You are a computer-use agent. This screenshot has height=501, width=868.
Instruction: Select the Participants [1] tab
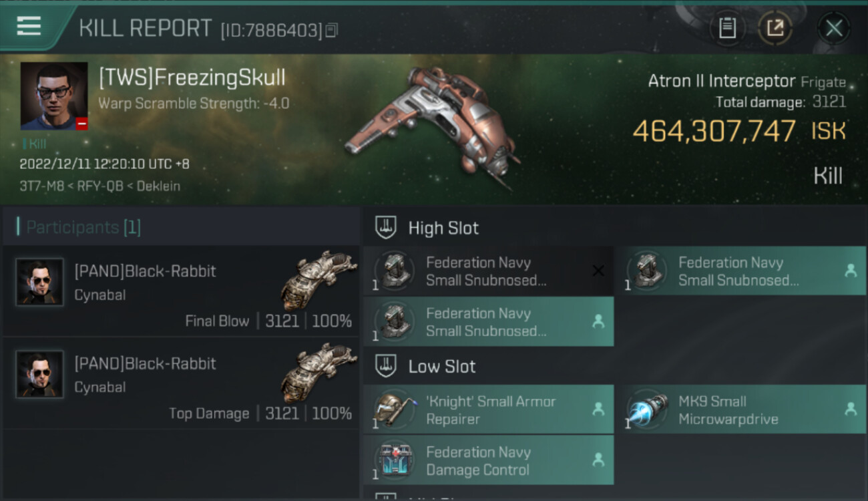83,227
